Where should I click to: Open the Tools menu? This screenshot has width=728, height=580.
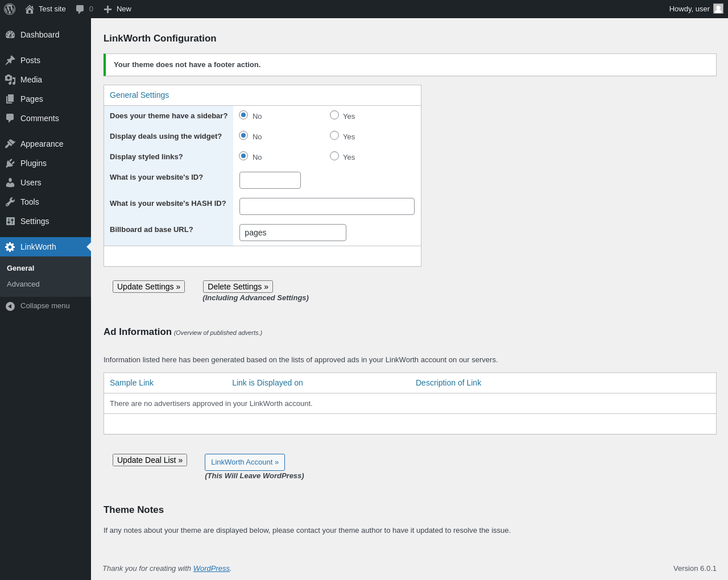(x=45, y=202)
